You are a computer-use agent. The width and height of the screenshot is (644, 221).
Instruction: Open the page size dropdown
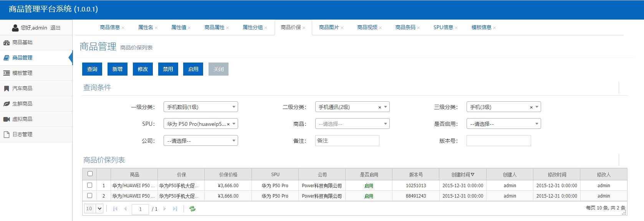tap(94, 208)
